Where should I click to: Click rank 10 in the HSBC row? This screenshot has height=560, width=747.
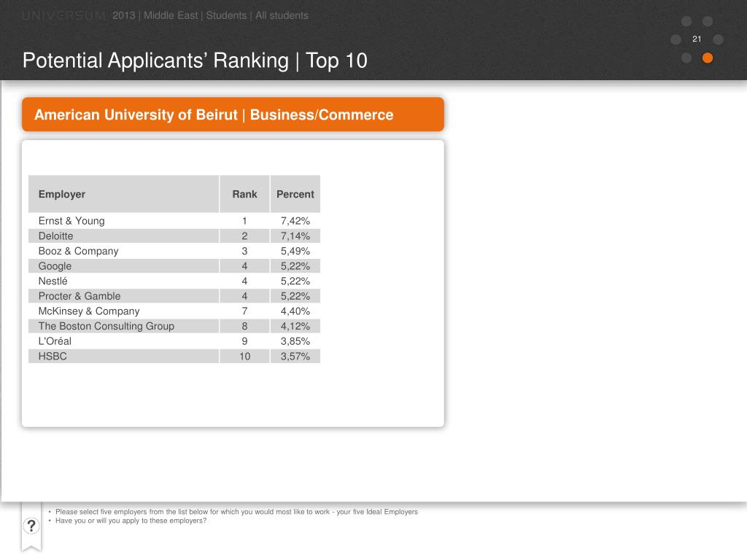point(244,356)
